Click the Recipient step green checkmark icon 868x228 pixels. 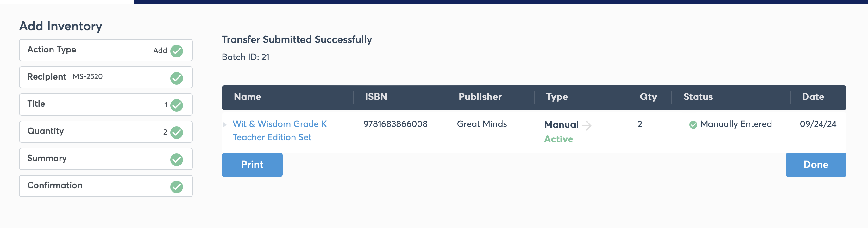pos(177,78)
